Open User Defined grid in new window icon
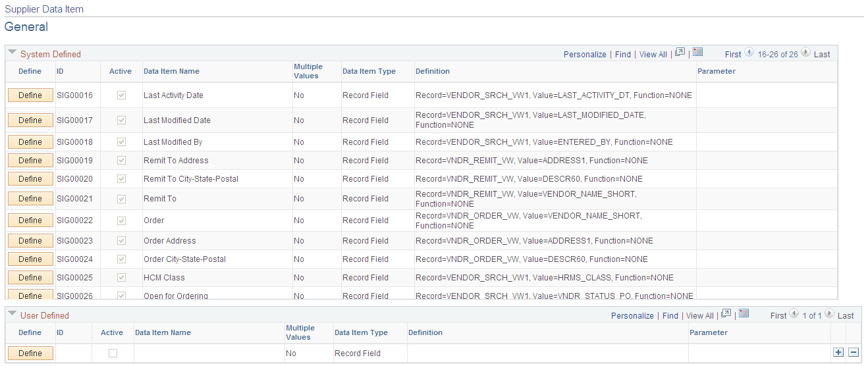The width and height of the screenshot is (868, 366). click(x=726, y=314)
